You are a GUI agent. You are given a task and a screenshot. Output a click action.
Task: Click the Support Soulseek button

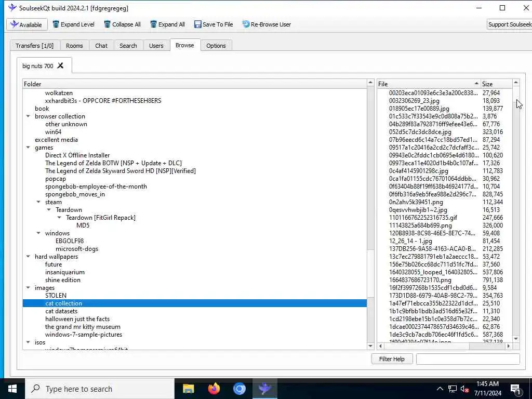tap(509, 24)
